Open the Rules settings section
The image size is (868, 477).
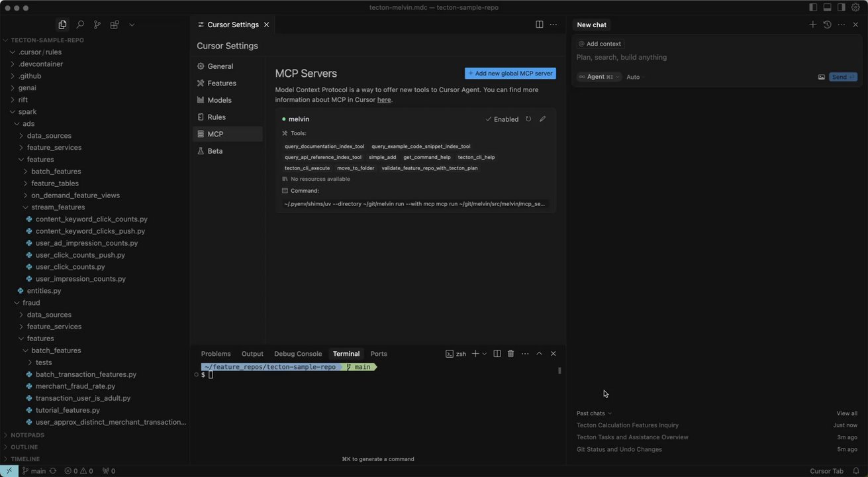click(x=217, y=117)
